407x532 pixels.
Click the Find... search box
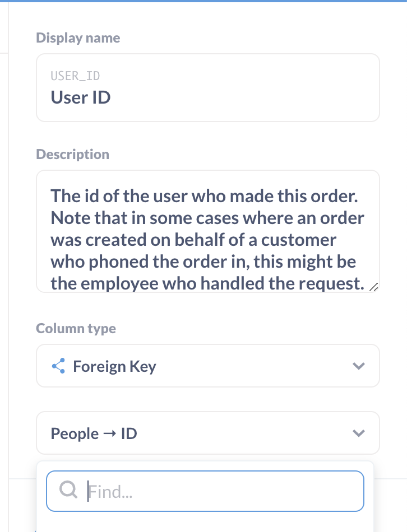205,491
